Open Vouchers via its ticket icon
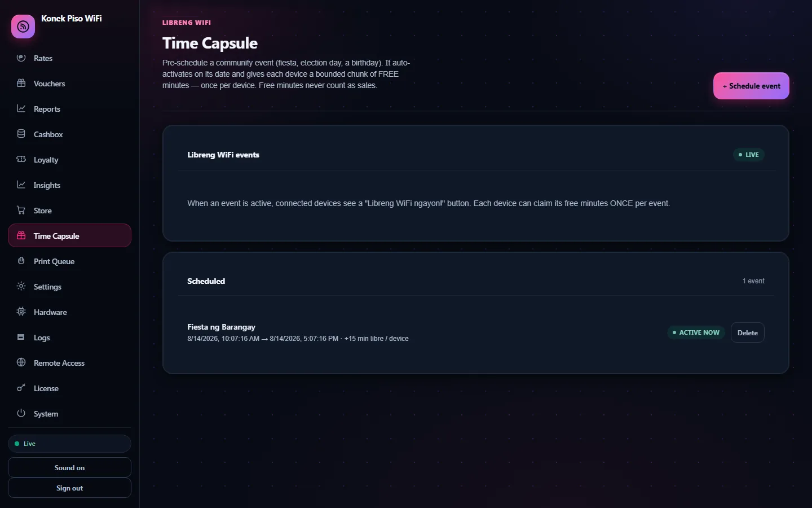 (x=21, y=84)
